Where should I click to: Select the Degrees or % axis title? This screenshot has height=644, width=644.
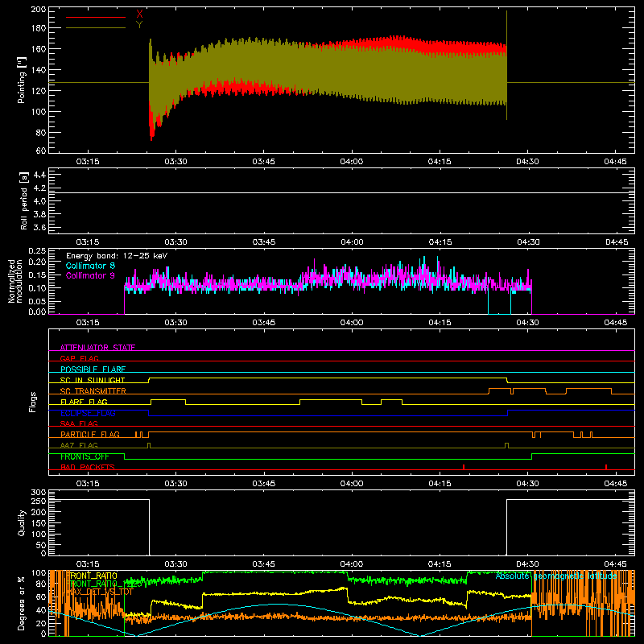click(x=22, y=603)
